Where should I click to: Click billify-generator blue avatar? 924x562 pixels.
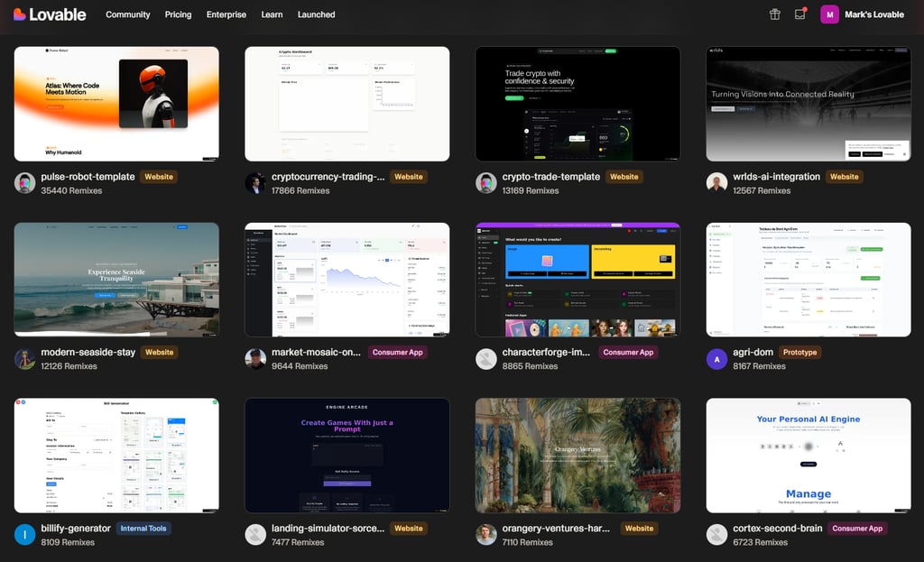(24, 535)
